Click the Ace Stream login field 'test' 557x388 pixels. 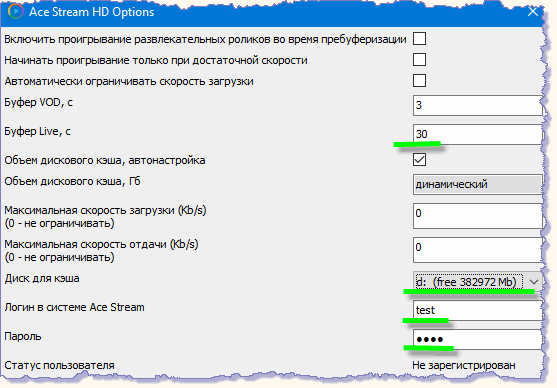pos(477,311)
